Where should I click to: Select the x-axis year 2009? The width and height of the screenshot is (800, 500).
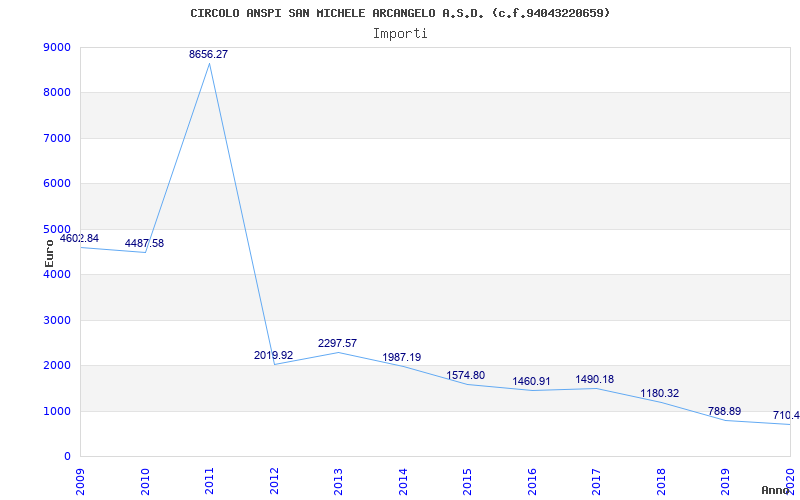coord(80,482)
